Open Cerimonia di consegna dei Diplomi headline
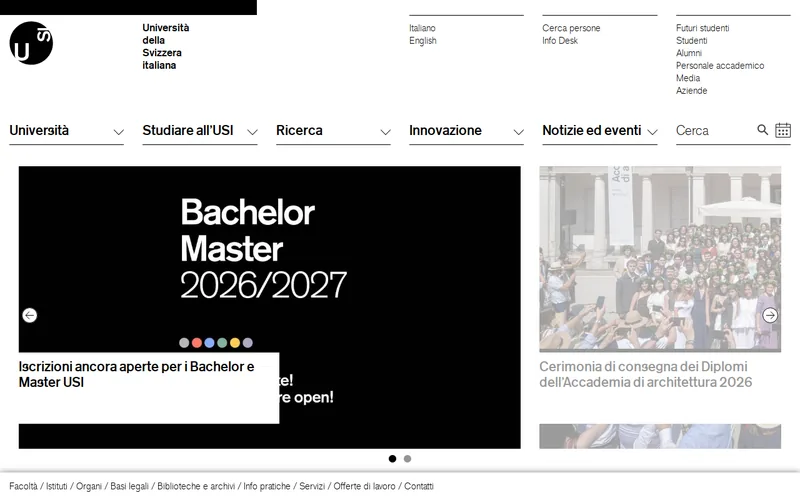Image resolution: width=800 pixels, height=500 pixels. click(645, 374)
